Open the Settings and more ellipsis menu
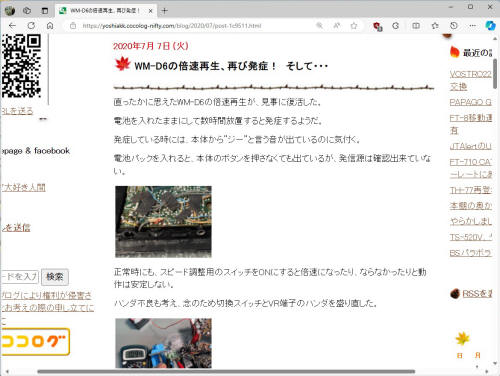 (x=472, y=26)
